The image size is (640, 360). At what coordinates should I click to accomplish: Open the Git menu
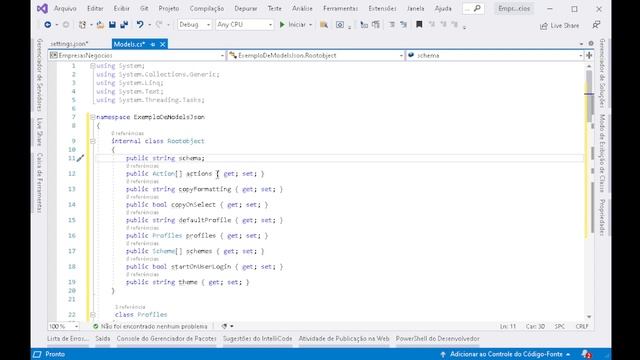(144, 8)
